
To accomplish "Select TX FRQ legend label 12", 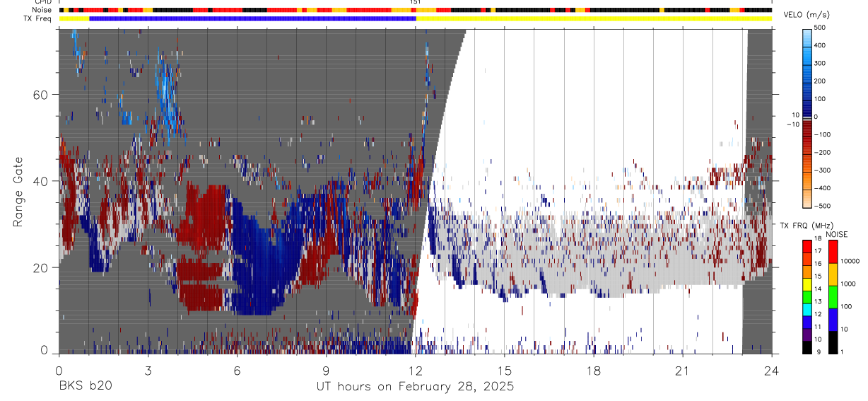I will (x=819, y=314).
